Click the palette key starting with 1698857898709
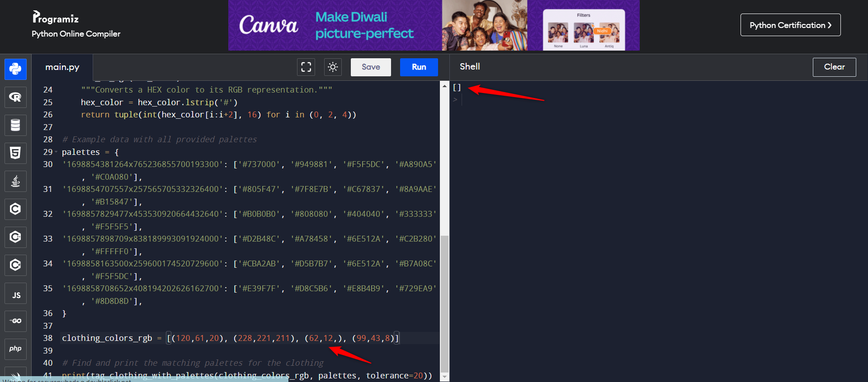The height and width of the screenshot is (382, 868). (143, 239)
